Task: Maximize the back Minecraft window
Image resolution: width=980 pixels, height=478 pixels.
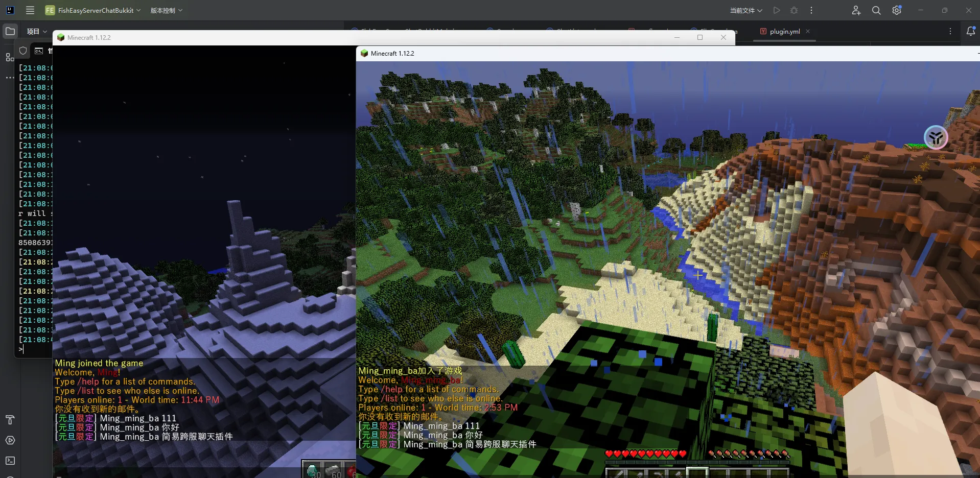Action: point(700,37)
